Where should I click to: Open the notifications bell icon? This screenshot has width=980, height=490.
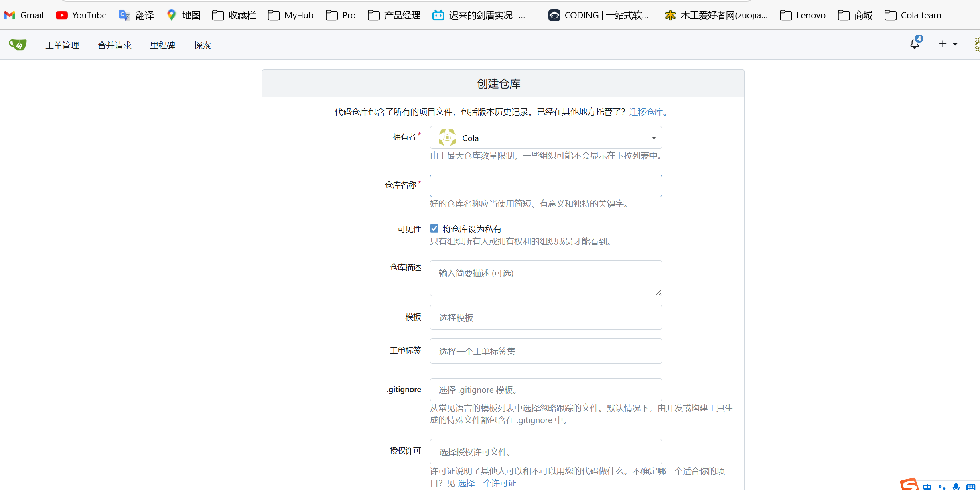914,44
